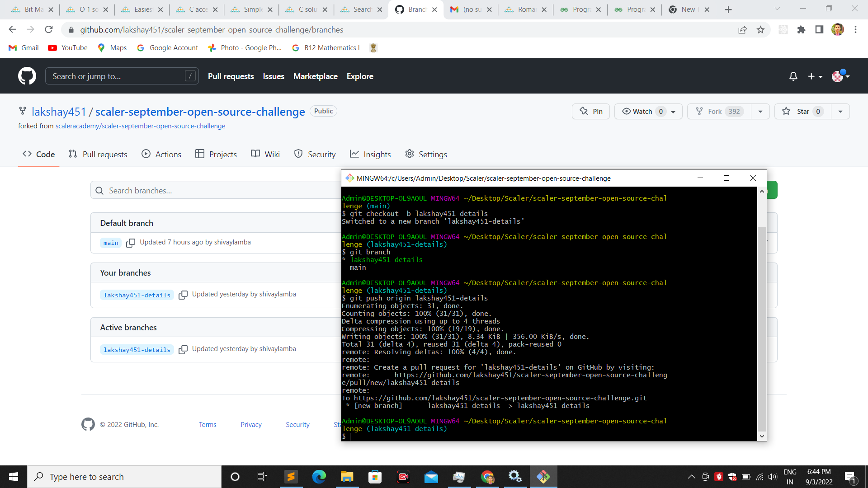Open the Watch options dropdown
Screen dimensions: 868x488
click(x=673, y=111)
